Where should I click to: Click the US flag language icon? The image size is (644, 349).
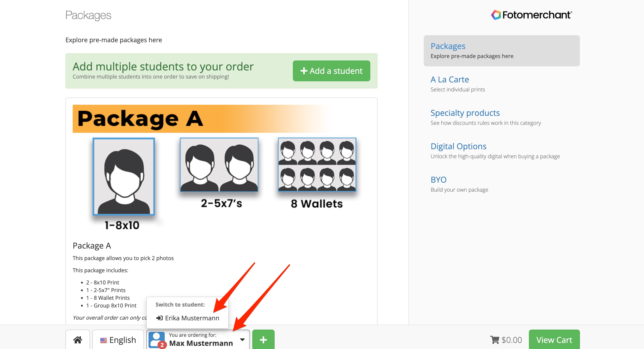point(104,340)
